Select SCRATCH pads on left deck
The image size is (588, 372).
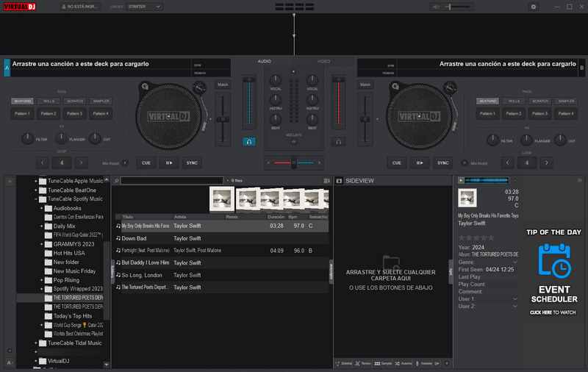(x=75, y=101)
